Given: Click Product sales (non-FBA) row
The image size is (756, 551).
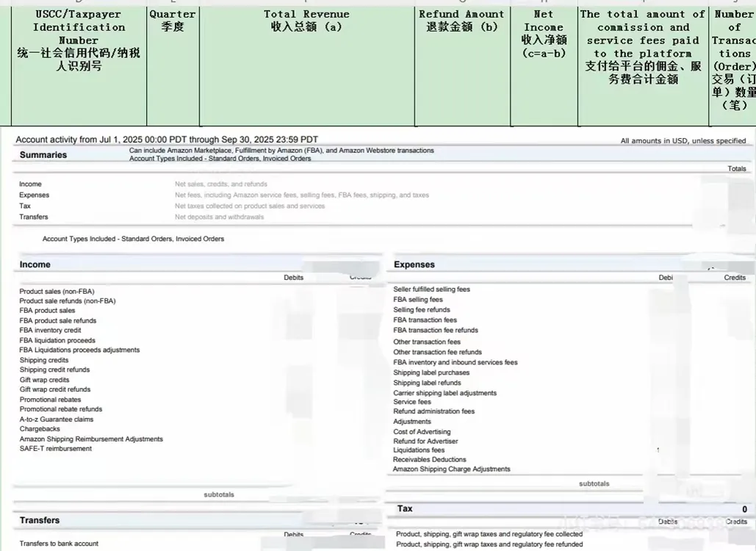Looking at the screenshot, I should [57, 291].
